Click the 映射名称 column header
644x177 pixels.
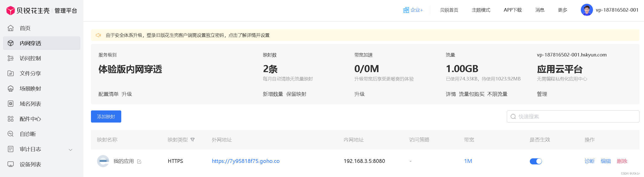pos(107,140)
